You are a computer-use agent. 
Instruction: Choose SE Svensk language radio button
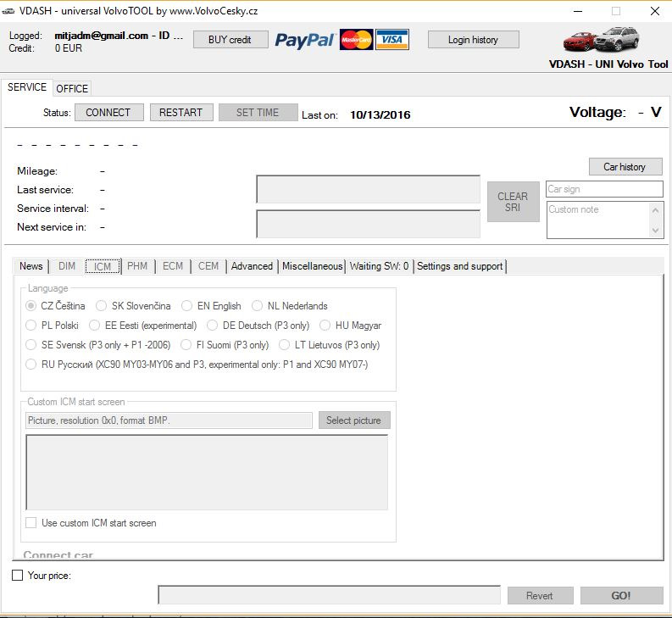31,344
